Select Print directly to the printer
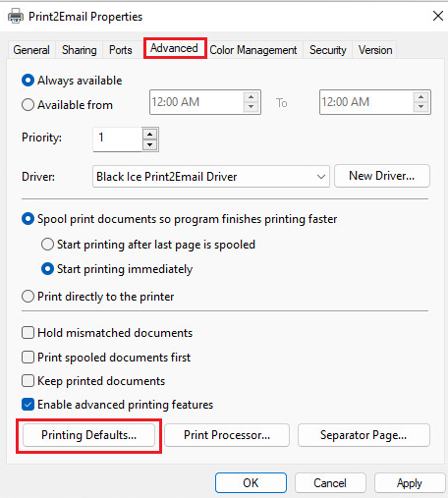The height and width of the screenshot is (498, 448). click(28, 297)
